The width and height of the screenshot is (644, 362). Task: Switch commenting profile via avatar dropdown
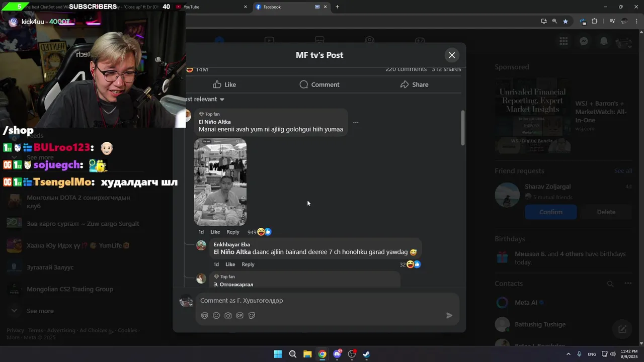pos(187,301)
